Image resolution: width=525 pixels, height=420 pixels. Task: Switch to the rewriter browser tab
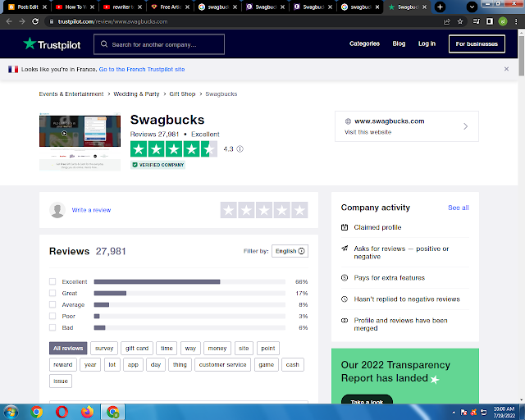(x=122, y=7)
